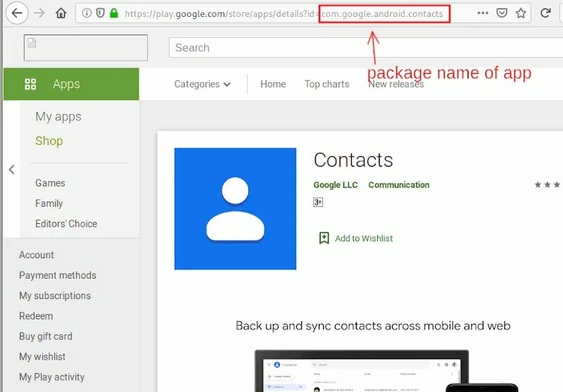The image size is (563, 392).
Task: Open the Home tab in the navigation
Action: click(273, 84)
